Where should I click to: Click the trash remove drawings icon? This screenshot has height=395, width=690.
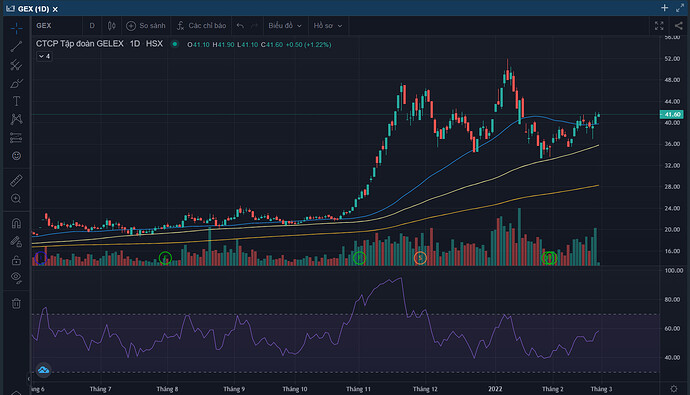pos(16,304)
